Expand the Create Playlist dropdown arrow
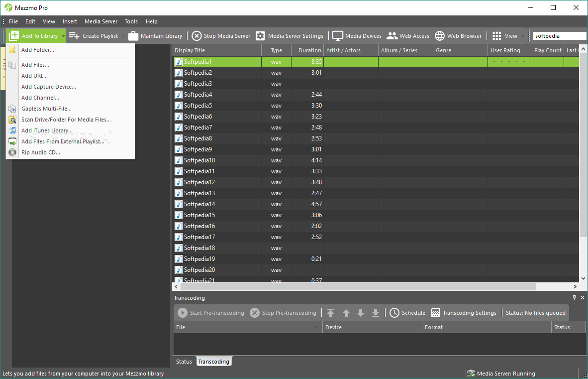The width and height of the screenshot is (588, 379). [x=123, y=36]
